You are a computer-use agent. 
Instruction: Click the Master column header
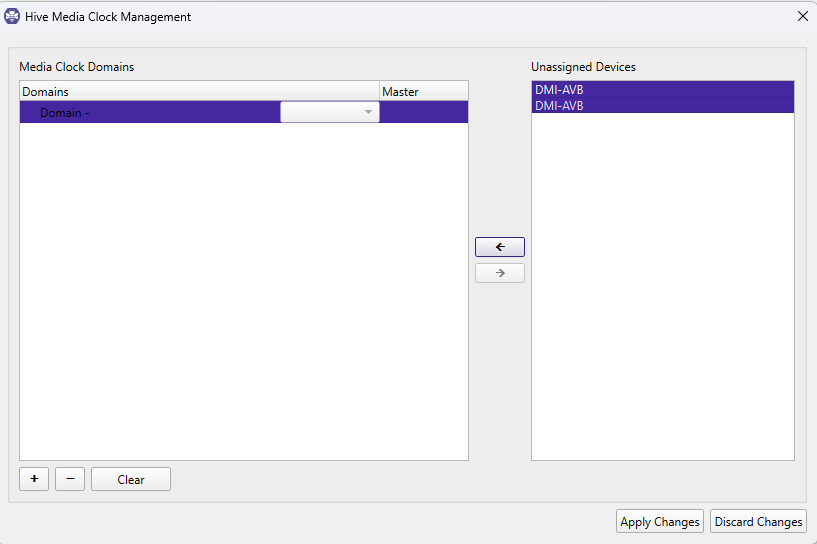tap(423, 91)
